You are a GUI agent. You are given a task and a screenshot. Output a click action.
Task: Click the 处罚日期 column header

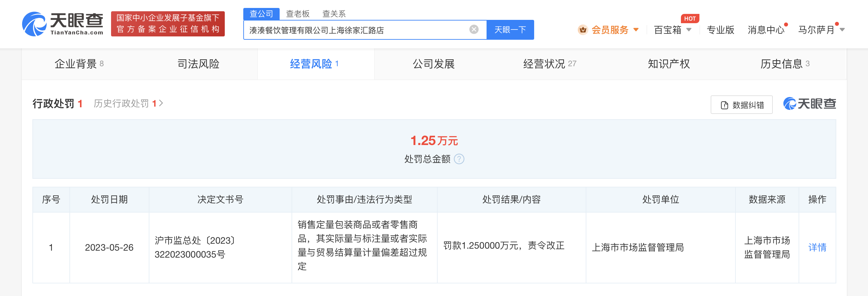[109, 199]
